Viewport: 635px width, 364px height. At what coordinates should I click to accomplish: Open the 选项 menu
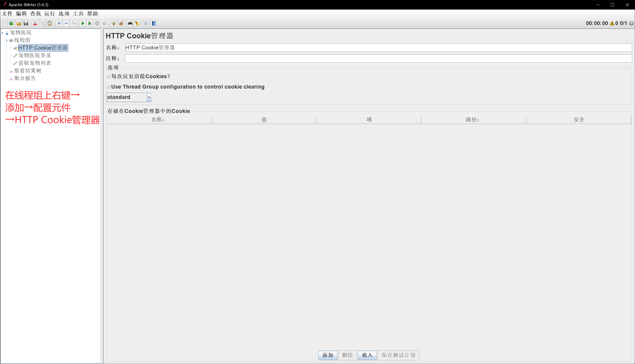coord(64,14)
